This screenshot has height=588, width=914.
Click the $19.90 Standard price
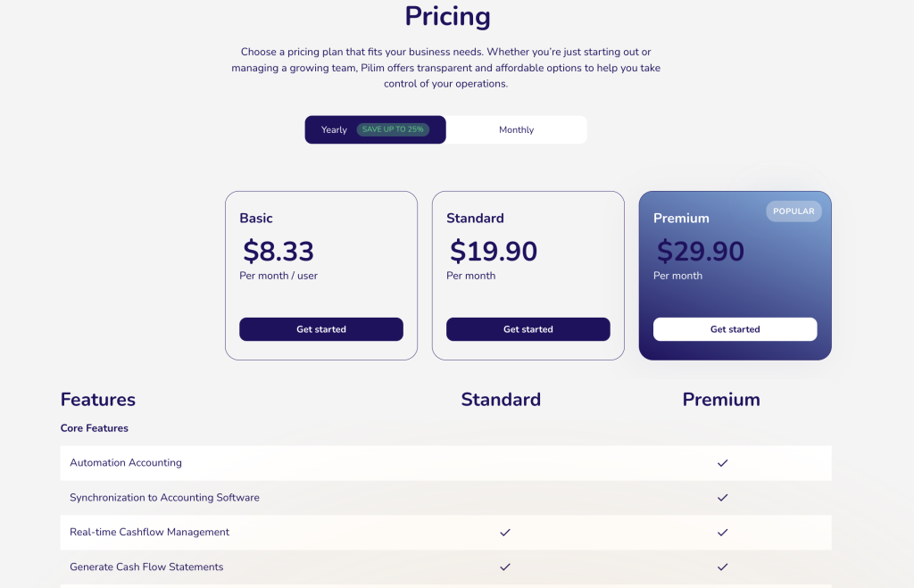click(494, 252)
